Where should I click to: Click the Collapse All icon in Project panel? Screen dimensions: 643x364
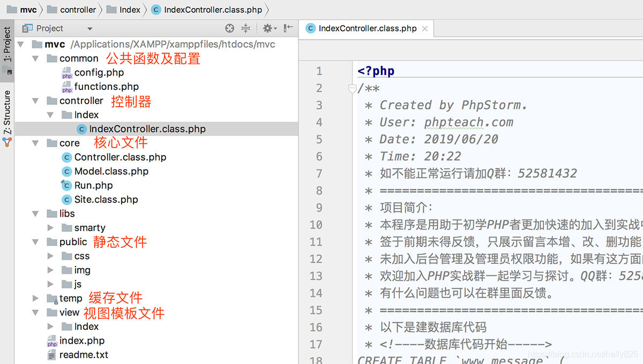coord(245,28)
